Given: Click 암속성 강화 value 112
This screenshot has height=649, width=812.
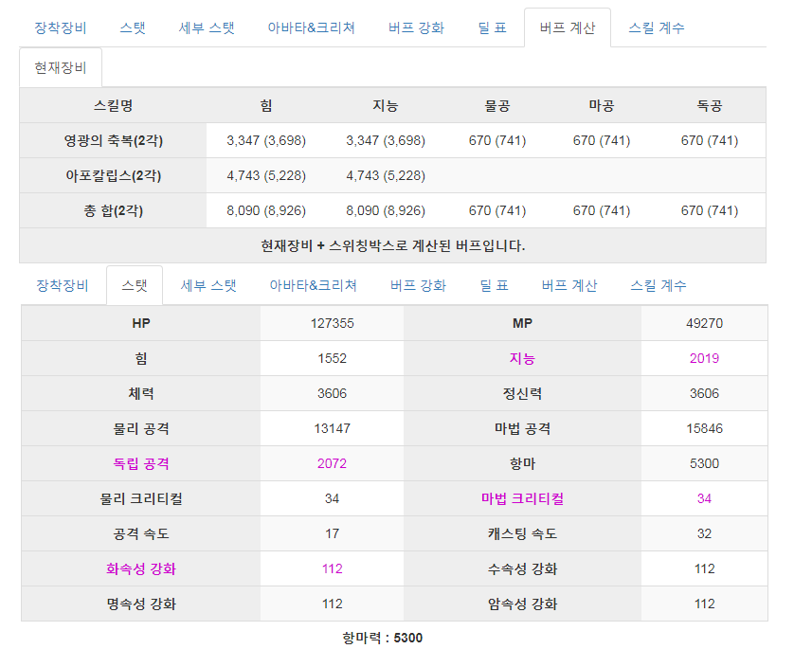Looking at the screenshot, I should (x=704, y=604).
